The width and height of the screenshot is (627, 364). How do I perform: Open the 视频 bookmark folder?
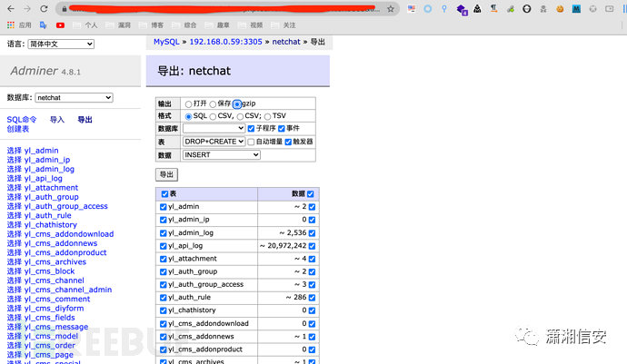(250, 25)
